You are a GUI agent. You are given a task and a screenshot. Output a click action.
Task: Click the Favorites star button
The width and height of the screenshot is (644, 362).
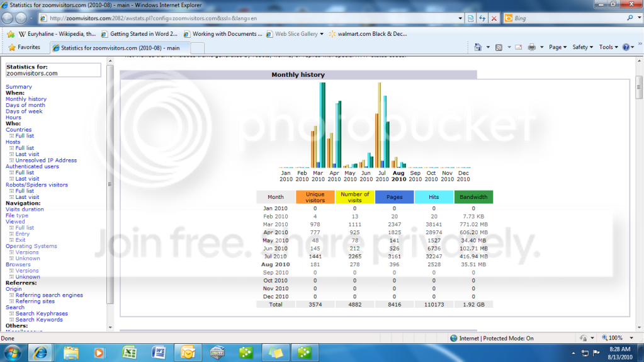25,47
